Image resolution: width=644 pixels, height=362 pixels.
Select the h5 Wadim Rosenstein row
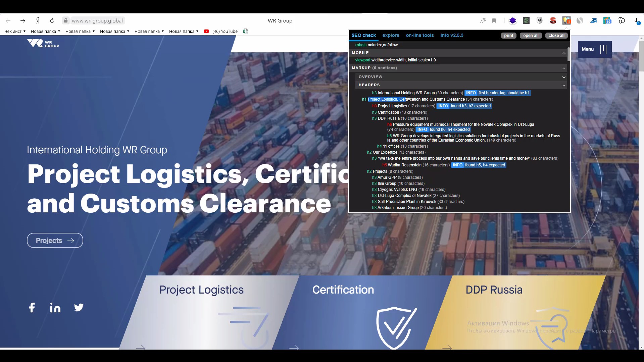click(444, 165)
